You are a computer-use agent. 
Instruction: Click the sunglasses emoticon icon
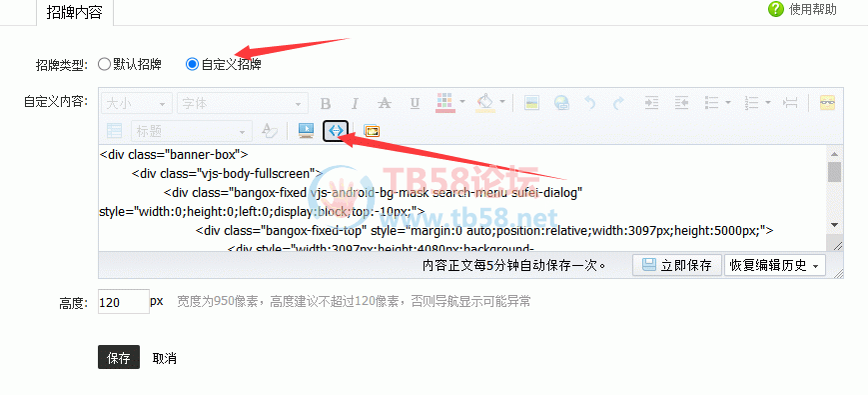[827, 103]
